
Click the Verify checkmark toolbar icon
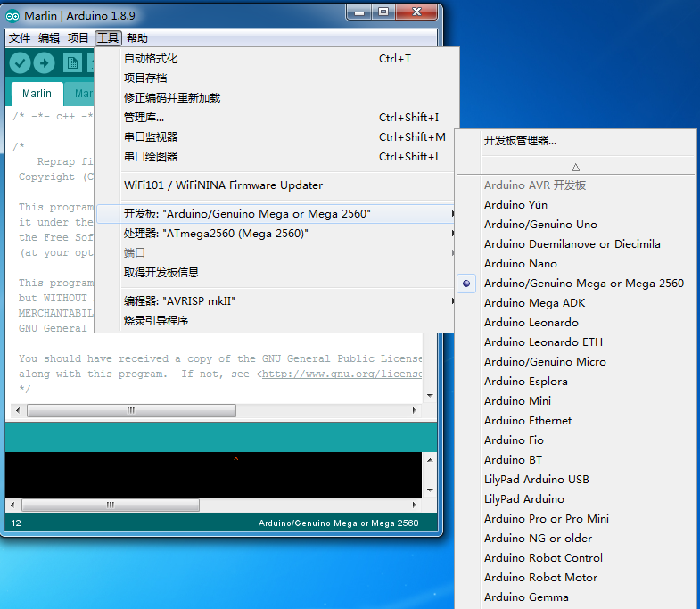[x=21, y=63]
